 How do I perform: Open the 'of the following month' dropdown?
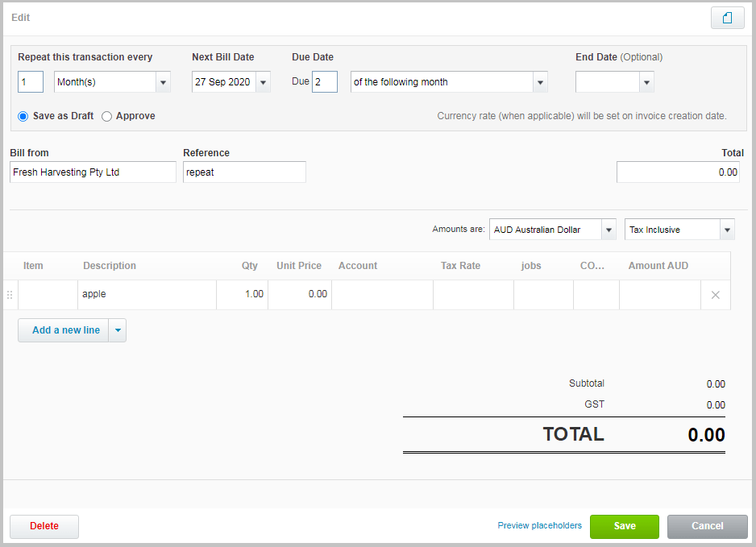(539, 81)
